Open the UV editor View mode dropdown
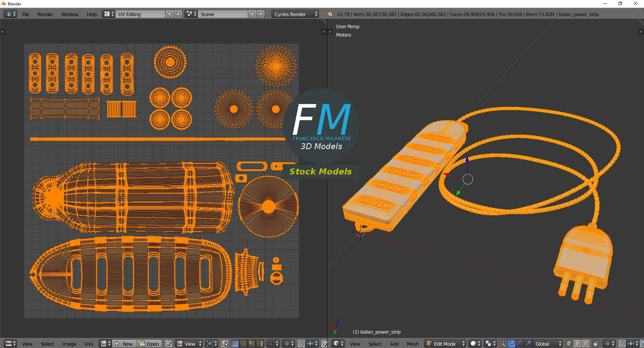This screenshot has width=644, height=348. pos(189,344)
